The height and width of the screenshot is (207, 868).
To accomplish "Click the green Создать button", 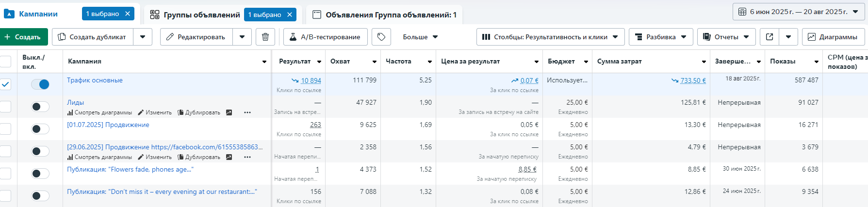I will pyautogui.click(x=23, y=37).
